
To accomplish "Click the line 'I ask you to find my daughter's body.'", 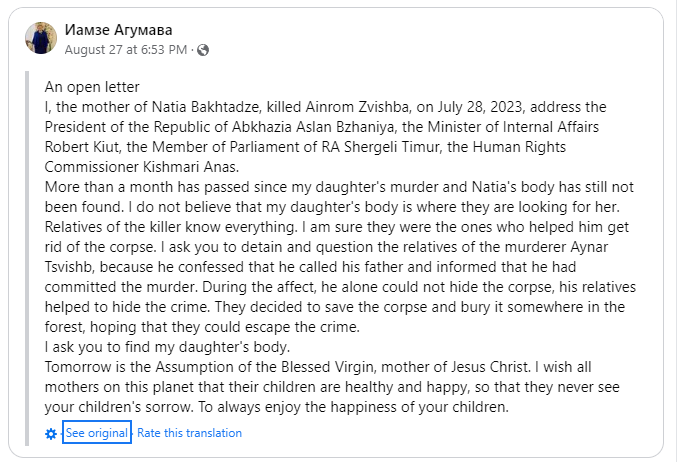I will pyautogui.click(x=167, y=347).
